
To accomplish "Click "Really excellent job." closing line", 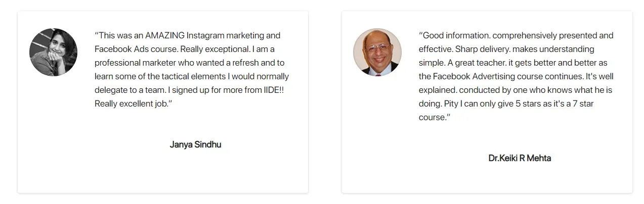I will click(x=133, y=104).
